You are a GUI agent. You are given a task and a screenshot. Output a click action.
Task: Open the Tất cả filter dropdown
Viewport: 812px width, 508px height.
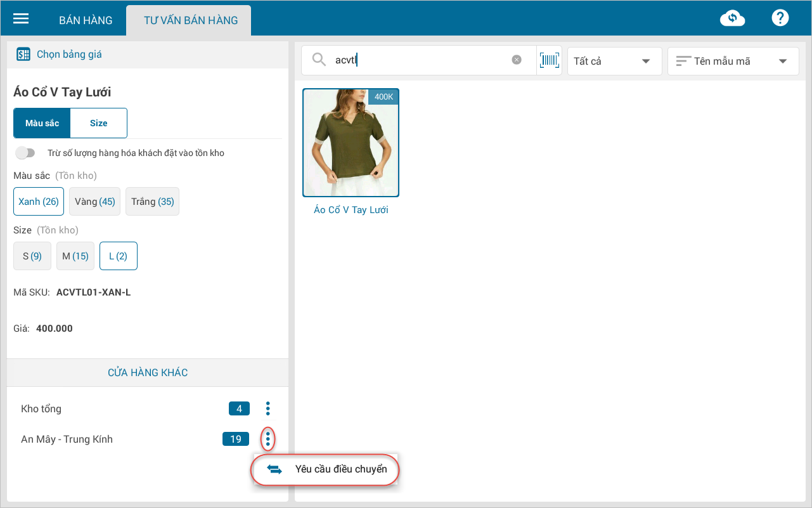pos(614,61)
